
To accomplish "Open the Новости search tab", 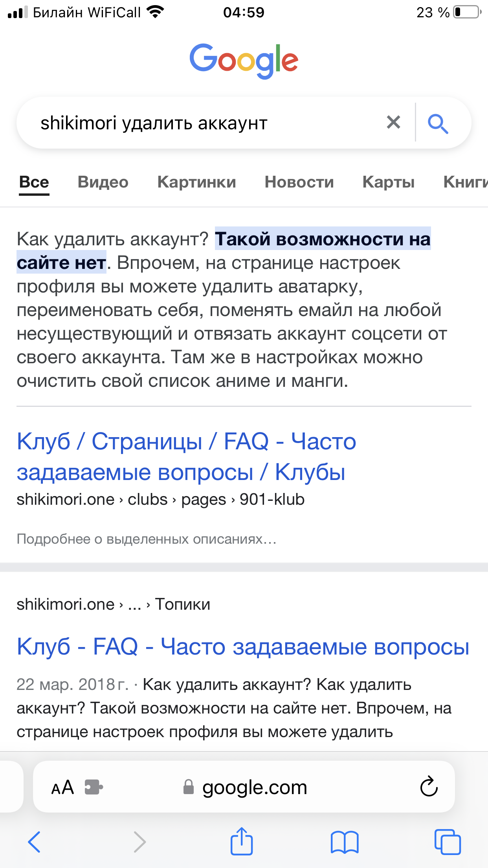I will [x=299, y=182].
